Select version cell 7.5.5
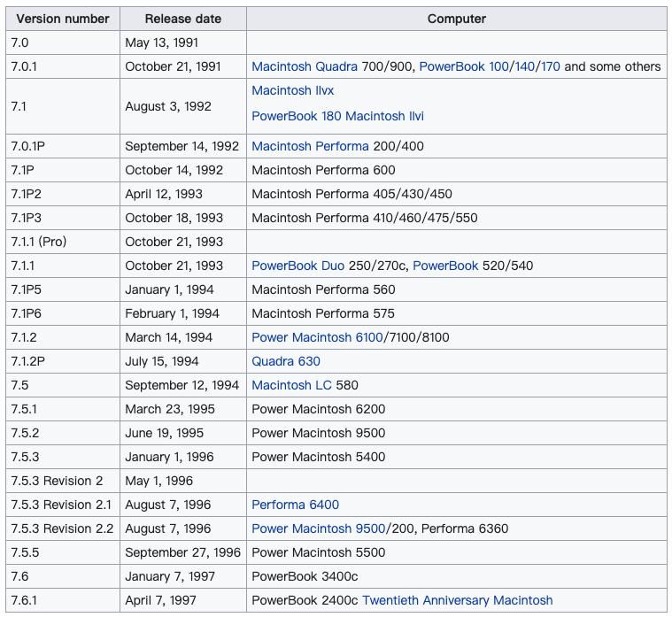The image size is (672, 617). tap(63, 552)
